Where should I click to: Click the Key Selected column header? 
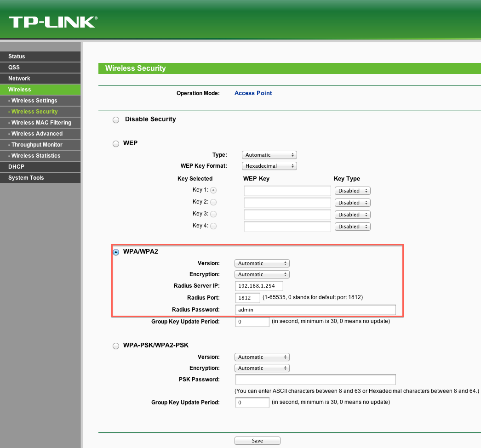pos(195,179)
